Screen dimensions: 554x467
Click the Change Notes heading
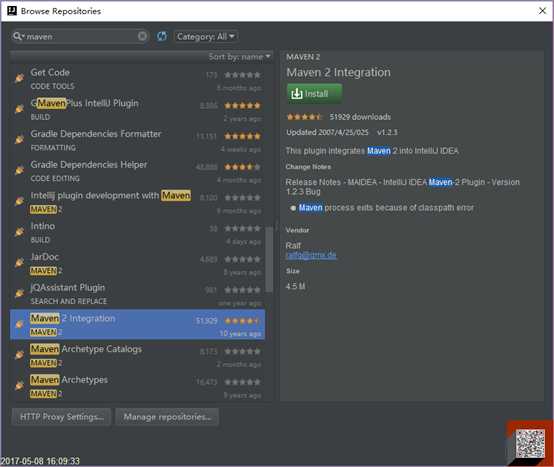pos(308,167)
